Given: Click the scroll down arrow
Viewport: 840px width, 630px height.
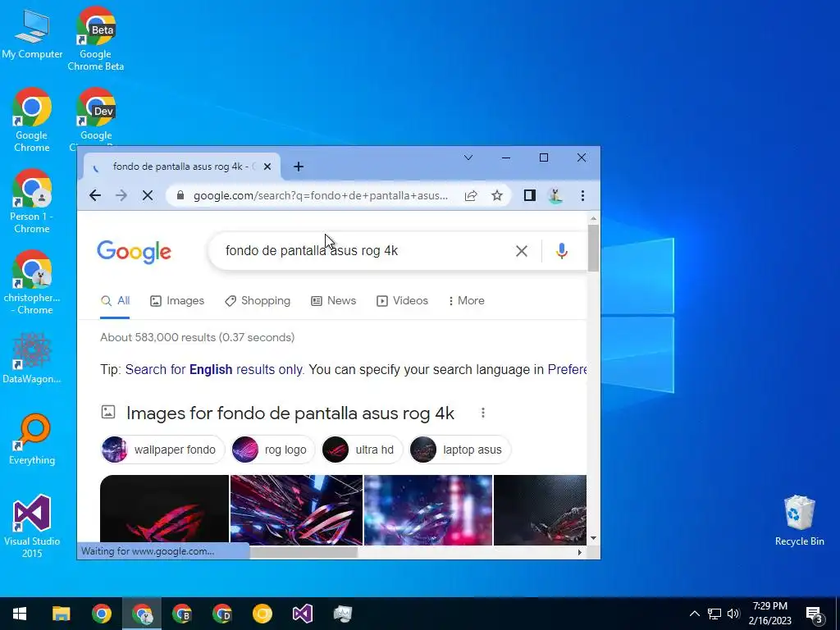Looking at the screenshot, I should (x=593, y=538).
